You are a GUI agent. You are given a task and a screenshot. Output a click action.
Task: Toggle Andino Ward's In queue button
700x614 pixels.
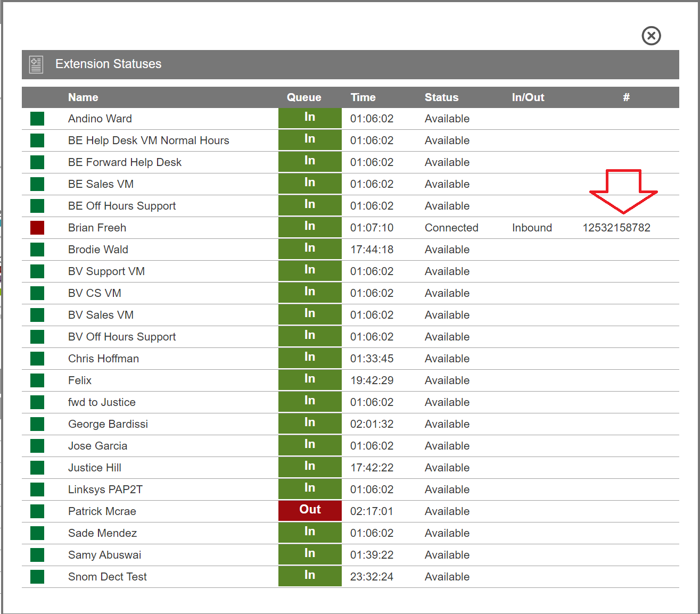click(x=310, y=118)
